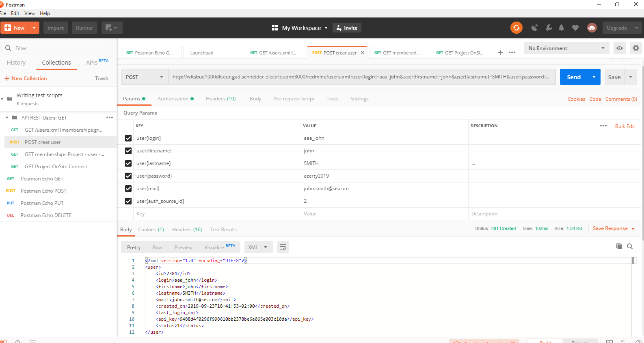Open the View menu

coord(30,13)
